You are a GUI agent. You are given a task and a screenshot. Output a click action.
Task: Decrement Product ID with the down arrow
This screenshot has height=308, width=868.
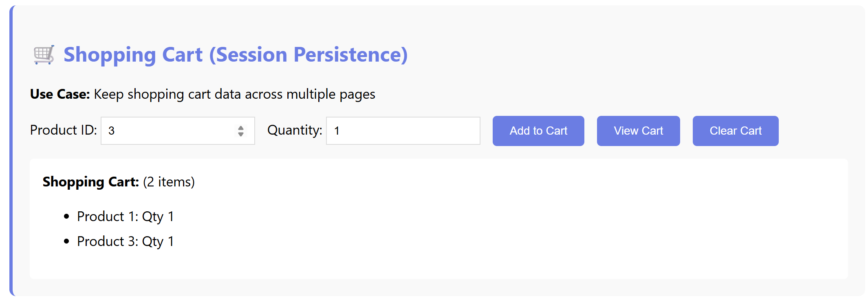tap(241, 134)
